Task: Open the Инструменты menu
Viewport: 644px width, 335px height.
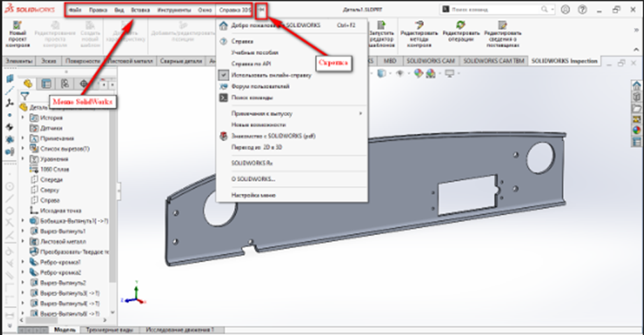Action: pos(174,10)
